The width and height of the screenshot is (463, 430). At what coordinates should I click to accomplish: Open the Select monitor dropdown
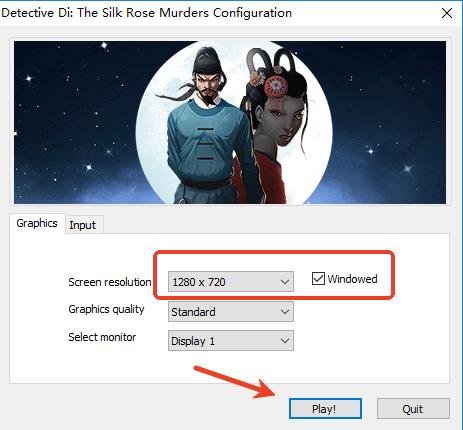click(x=231, y=341)
